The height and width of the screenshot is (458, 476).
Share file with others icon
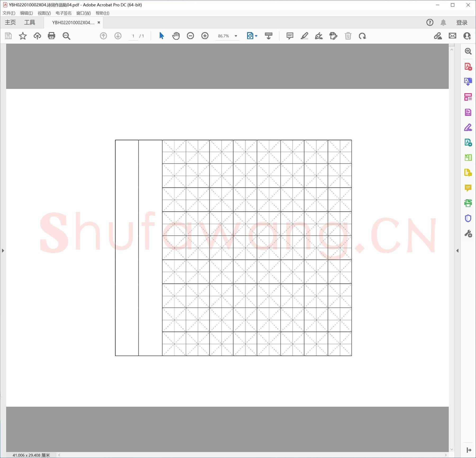[x=467, y=36]
